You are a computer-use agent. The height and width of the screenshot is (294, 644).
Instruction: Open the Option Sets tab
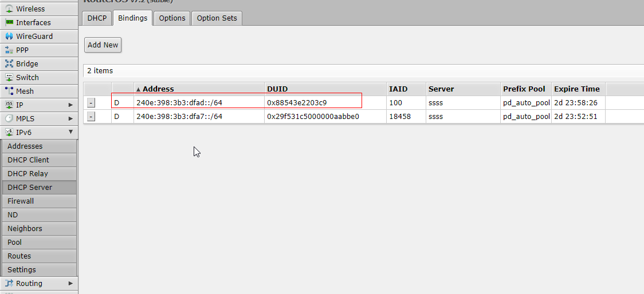[217, 18]
